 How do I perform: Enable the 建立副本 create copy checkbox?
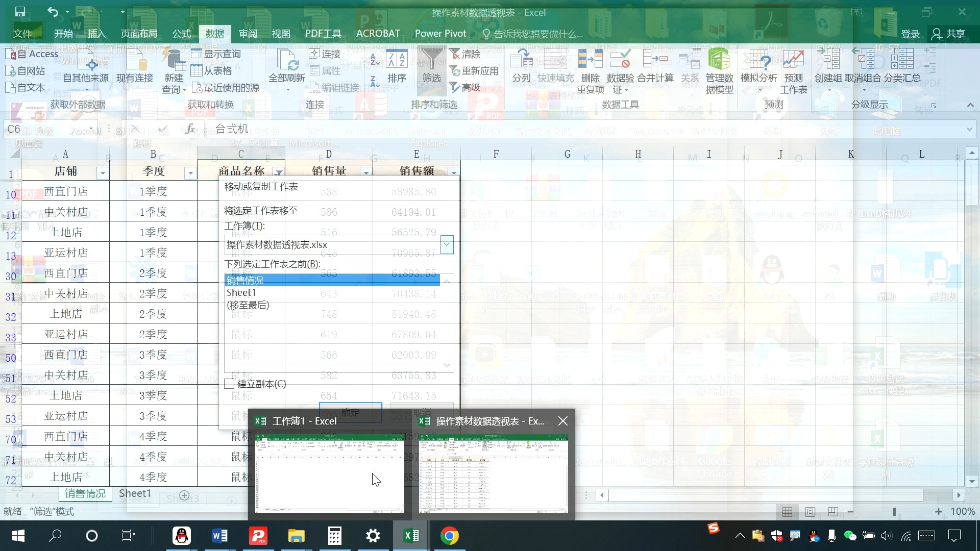point(229,384)
